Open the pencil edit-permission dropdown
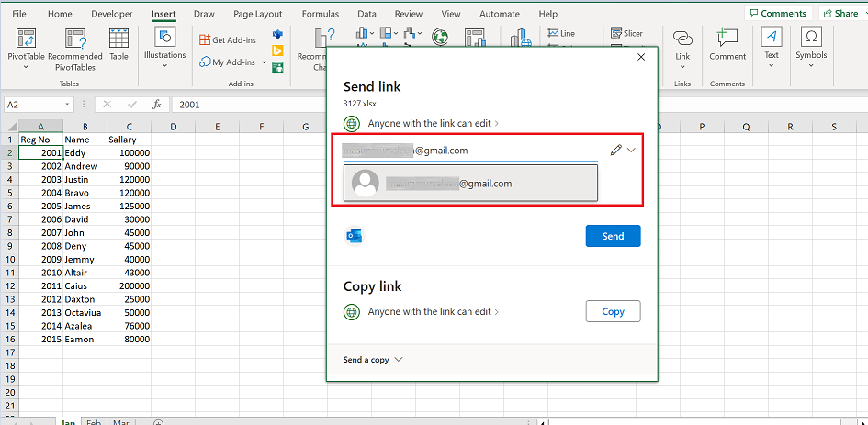This screenshot has height=425, width=868. (x=623, y=150)
